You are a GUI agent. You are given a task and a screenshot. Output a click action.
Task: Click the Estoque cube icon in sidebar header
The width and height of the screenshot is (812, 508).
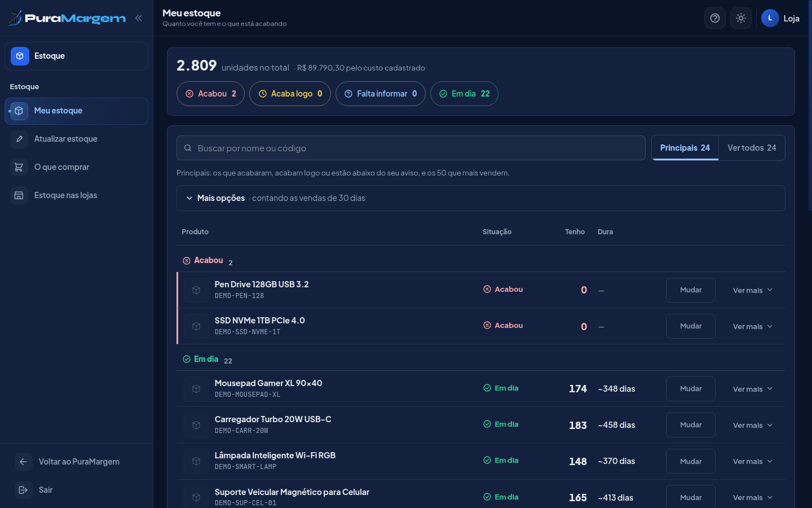pyautogui.click(x=20, y=56)
